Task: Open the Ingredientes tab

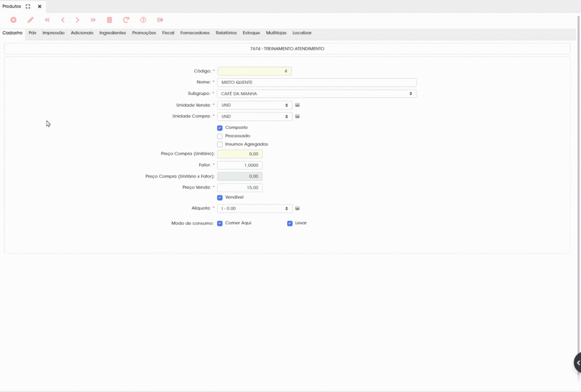Action: point(112,33)
